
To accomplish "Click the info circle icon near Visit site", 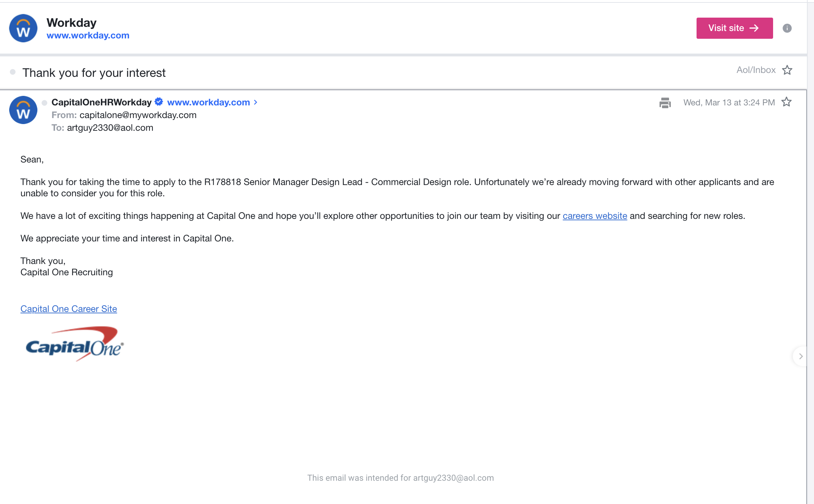I will pos(788,28).
